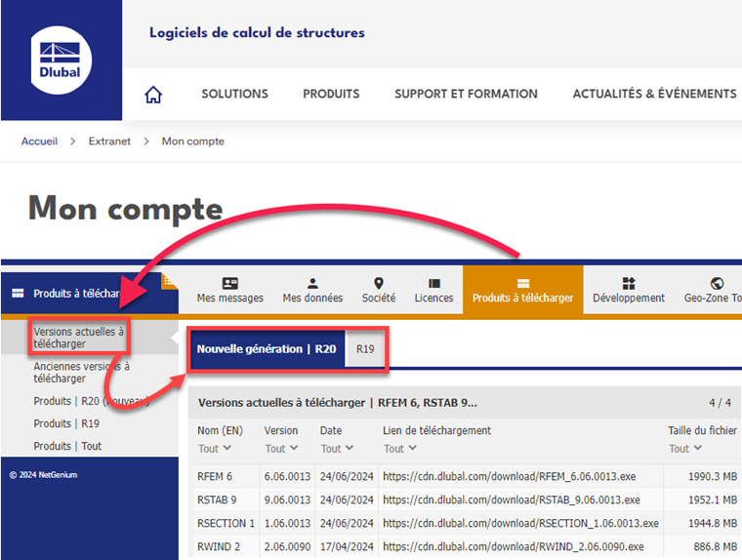Select Produits | R19 in sidebar
The width and height of the screenshot is (742, 560).
(x=66, y=423)
